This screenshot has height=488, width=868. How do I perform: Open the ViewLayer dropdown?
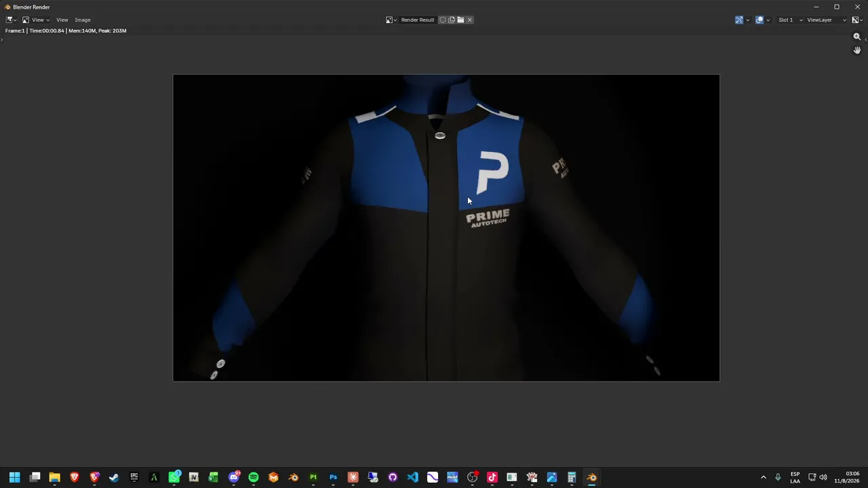pos(827,20)
